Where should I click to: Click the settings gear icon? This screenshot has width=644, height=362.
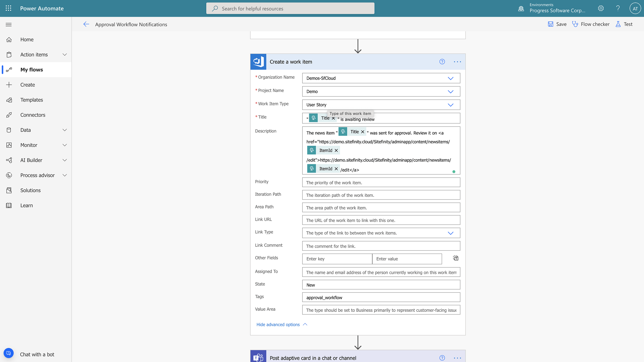click(601, 8)
